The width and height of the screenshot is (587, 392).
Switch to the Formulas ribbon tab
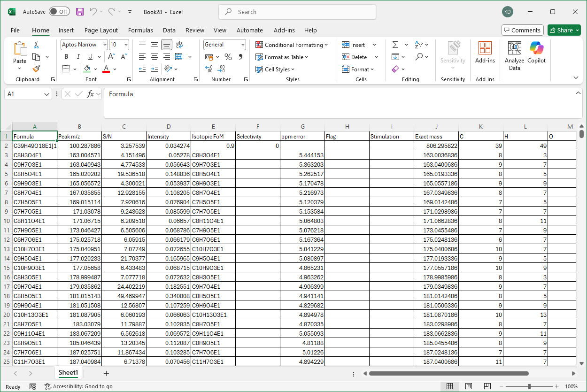click(x=140, y=30)
